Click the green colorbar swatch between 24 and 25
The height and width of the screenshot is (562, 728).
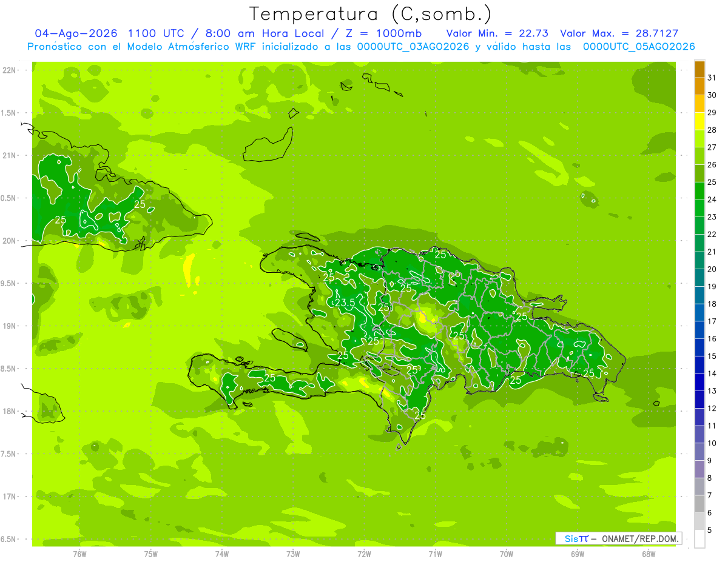pyautogui.click(x=699, y=190)
